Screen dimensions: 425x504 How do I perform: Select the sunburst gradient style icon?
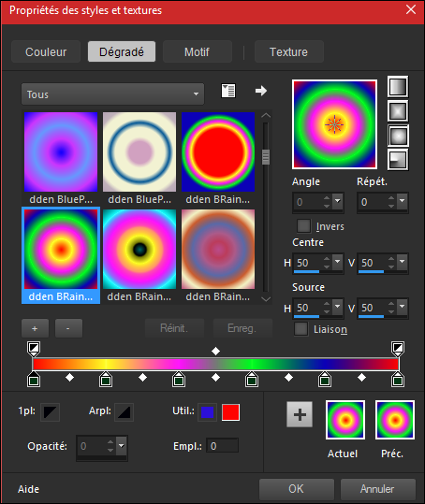coord(398,136)
